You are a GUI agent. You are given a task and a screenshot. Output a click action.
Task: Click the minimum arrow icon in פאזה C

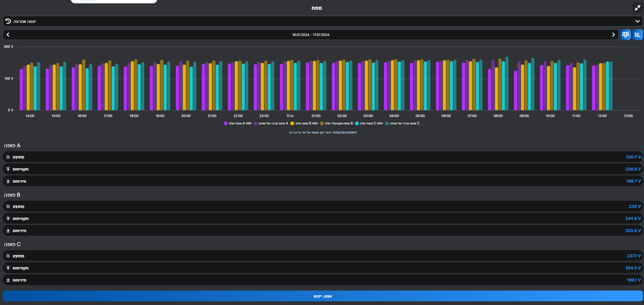8,280
